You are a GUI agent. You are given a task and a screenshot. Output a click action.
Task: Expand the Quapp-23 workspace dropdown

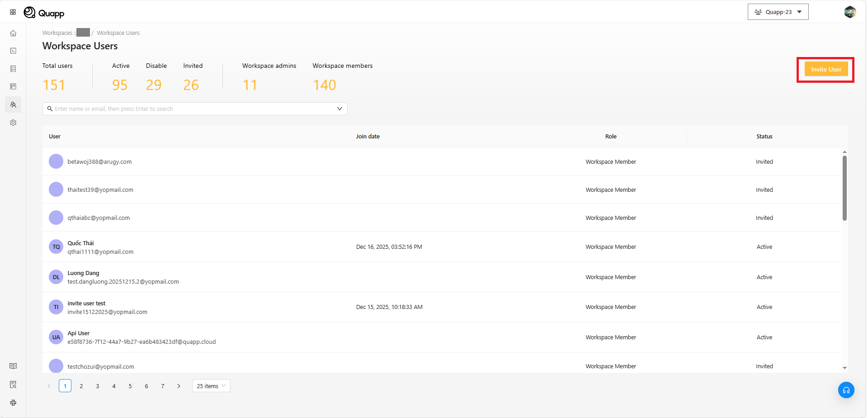tap(778, 12)
